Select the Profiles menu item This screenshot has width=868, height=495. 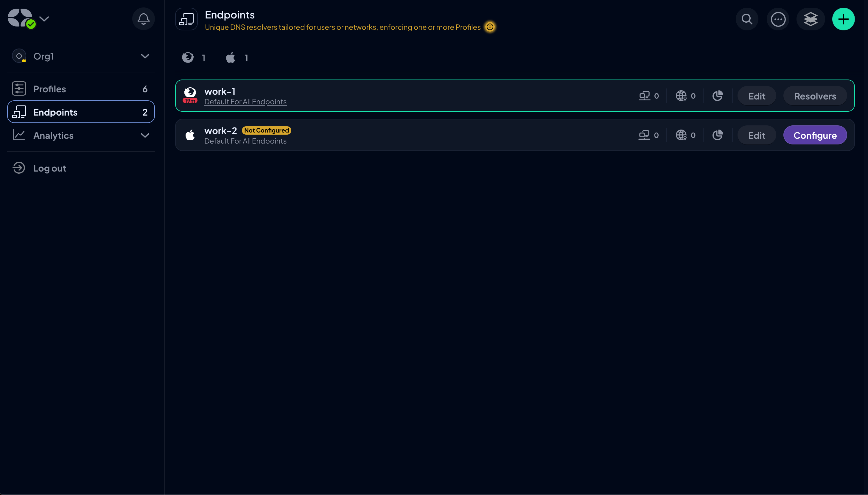[80, 88]
